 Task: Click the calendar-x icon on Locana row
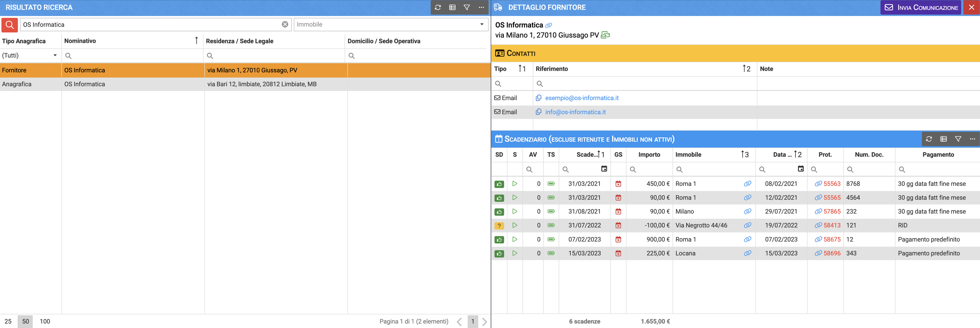tap(618, 253)
